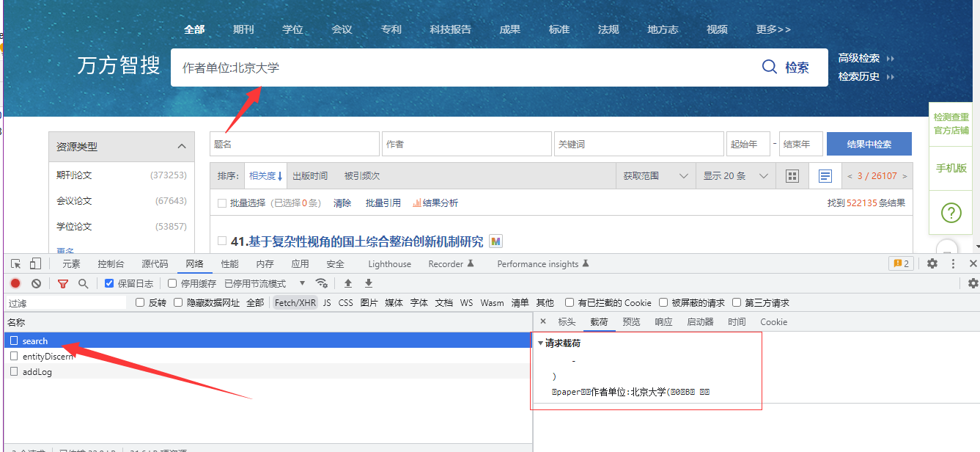
Task: Switch to DevTools 元素 tab
Action: click(71, 263)
